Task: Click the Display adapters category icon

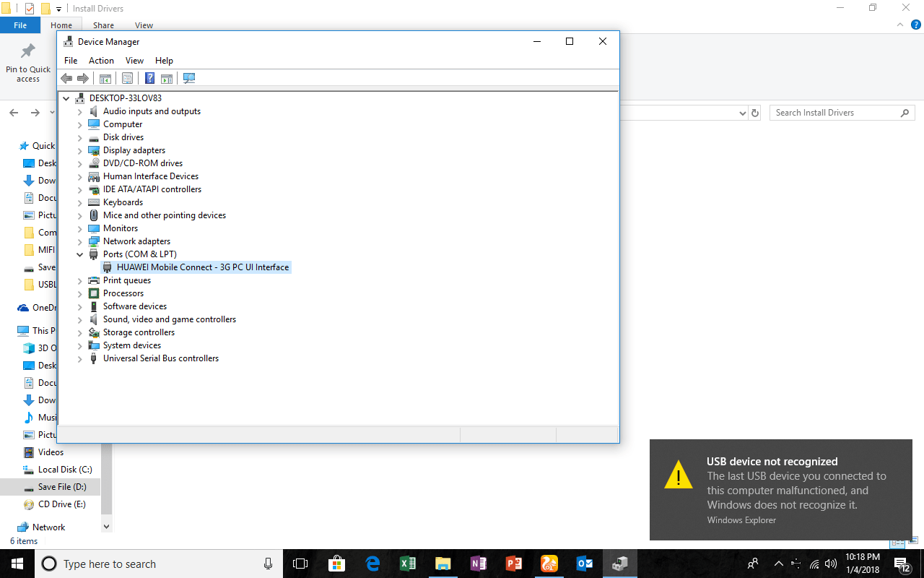Action: [94, 150]
